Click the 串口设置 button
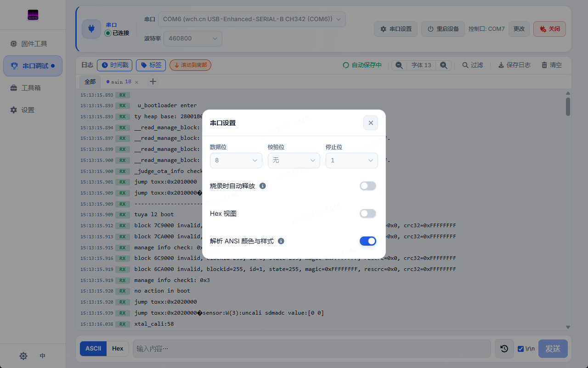The width and height of the screenshot is (588, 368). [396, 29]
